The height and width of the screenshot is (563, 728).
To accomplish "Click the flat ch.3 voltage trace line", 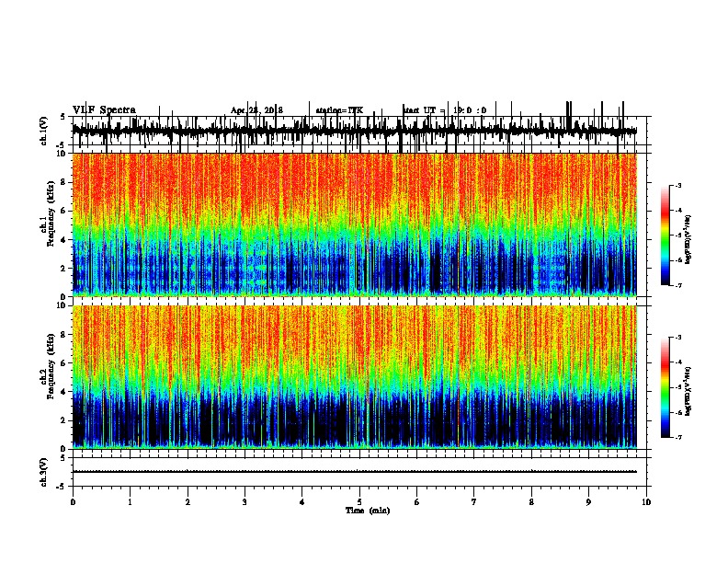I will [x=354, y=472].
